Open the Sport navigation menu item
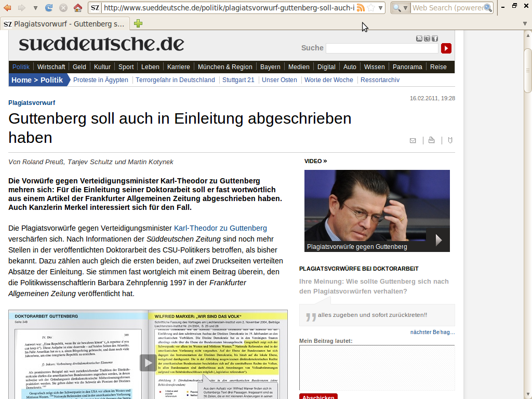 coord(126,67)
